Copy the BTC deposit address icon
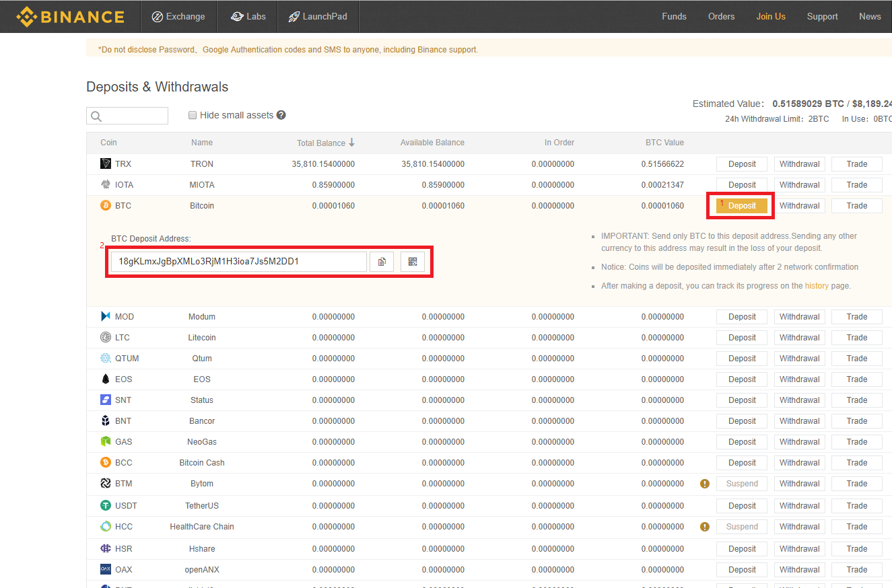 [382, 262]
